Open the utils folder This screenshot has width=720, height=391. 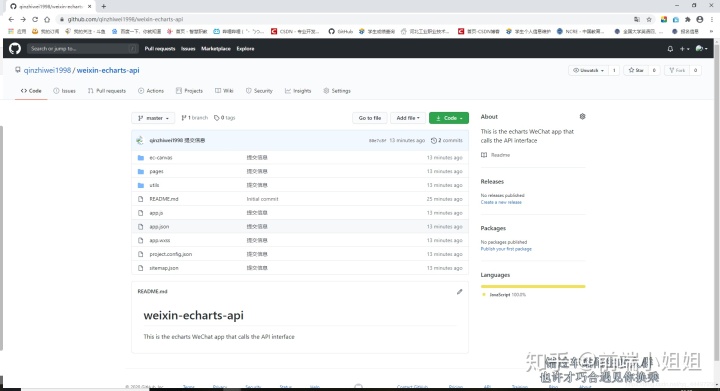154,185
